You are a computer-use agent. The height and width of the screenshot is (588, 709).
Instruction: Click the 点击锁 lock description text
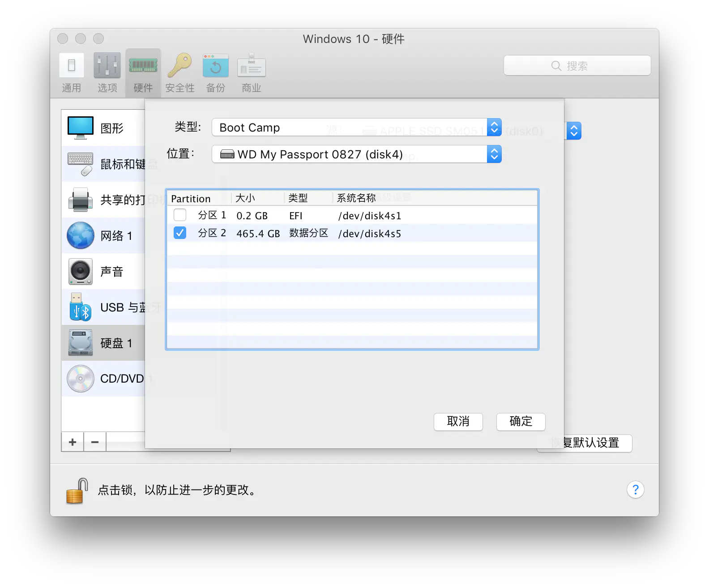pos(178,490)
